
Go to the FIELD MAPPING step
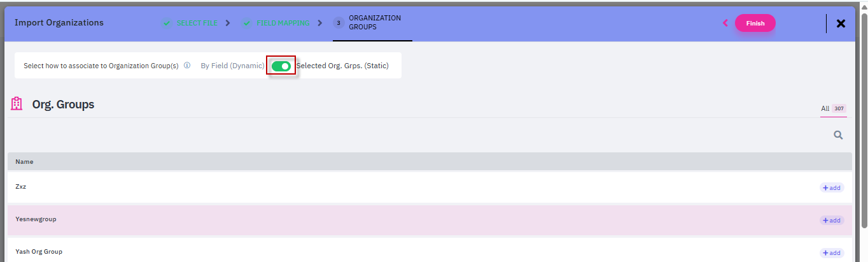(x=282, y=23)
